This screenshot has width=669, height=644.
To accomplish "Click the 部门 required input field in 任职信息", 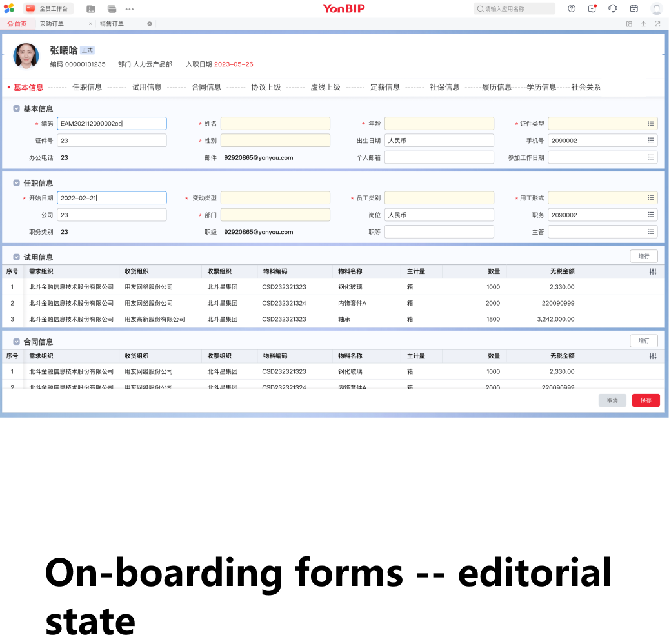I will pos(275,215).
